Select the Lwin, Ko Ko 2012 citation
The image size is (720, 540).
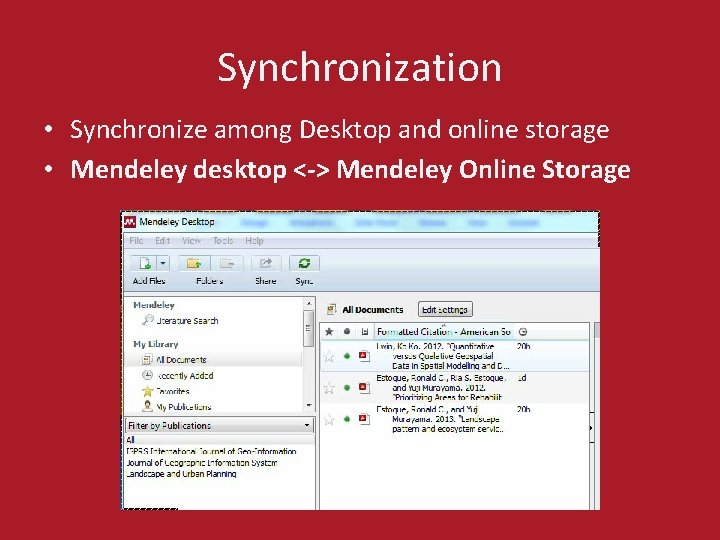point(443,356)
